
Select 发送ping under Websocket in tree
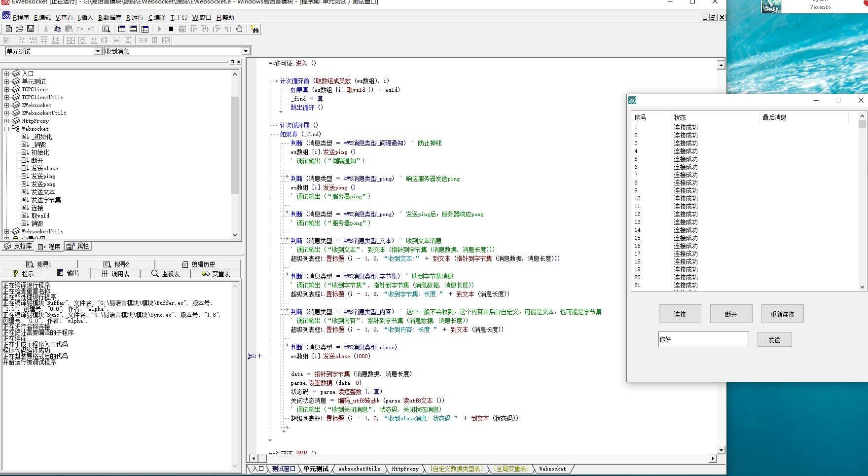(x=43, y=176)
